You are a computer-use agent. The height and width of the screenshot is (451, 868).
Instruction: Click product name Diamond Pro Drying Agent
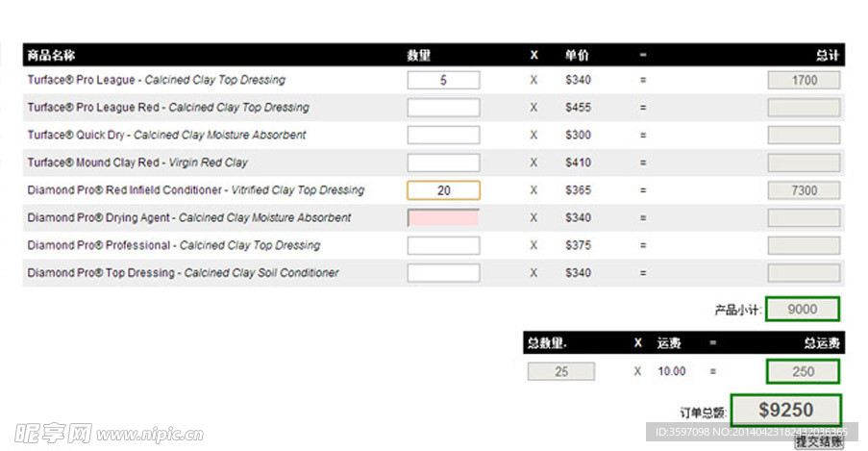tap(188, 217)
